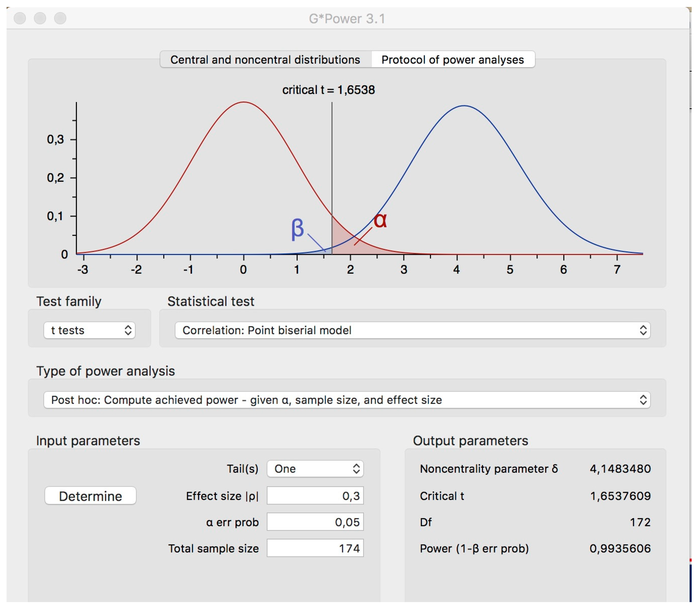Click the stepper arrows of the t tests dropdown
Viewport: 700px width, 610px height.
[128, 330]
